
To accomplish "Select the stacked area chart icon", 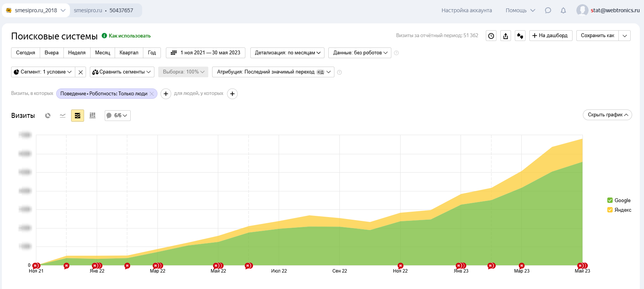I will (x=78, y=116).
